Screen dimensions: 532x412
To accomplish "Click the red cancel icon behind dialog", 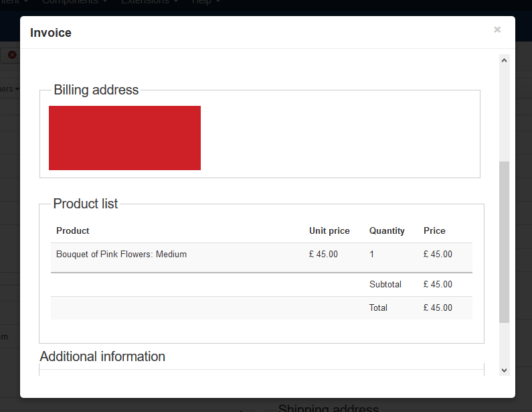I will click(12, 55).
